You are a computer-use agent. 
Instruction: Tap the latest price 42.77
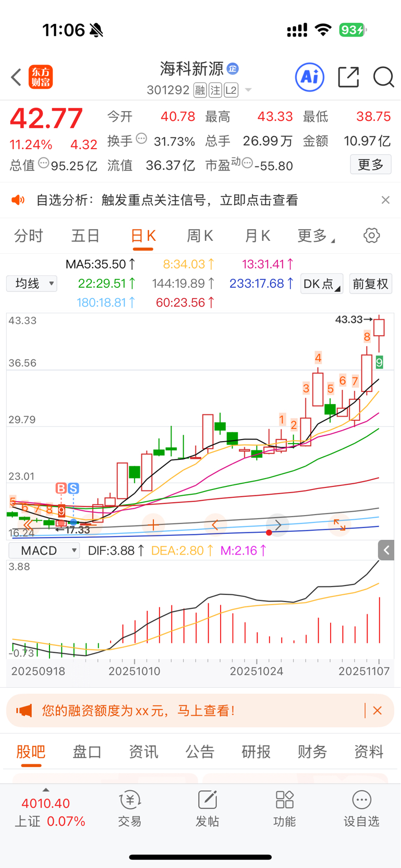tap(46, 118)
